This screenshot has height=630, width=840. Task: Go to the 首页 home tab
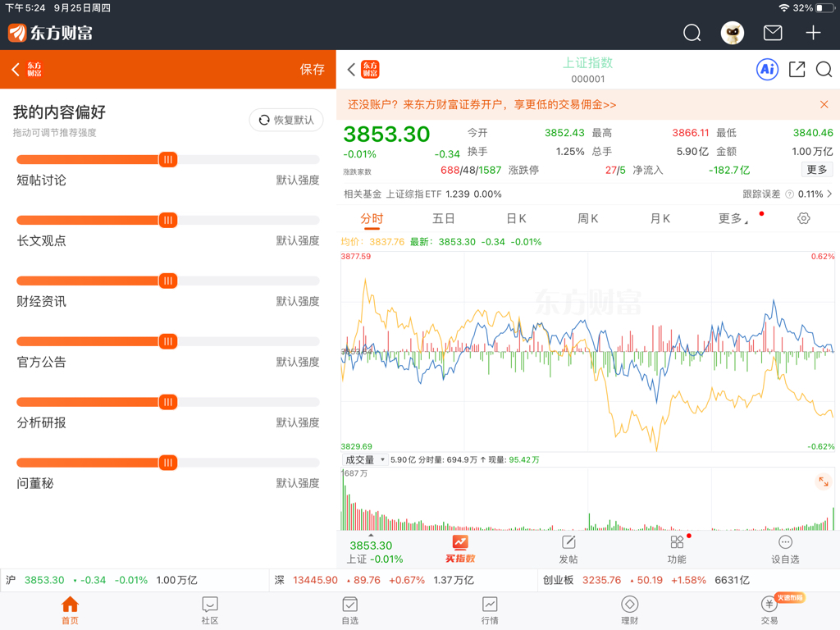70,610
